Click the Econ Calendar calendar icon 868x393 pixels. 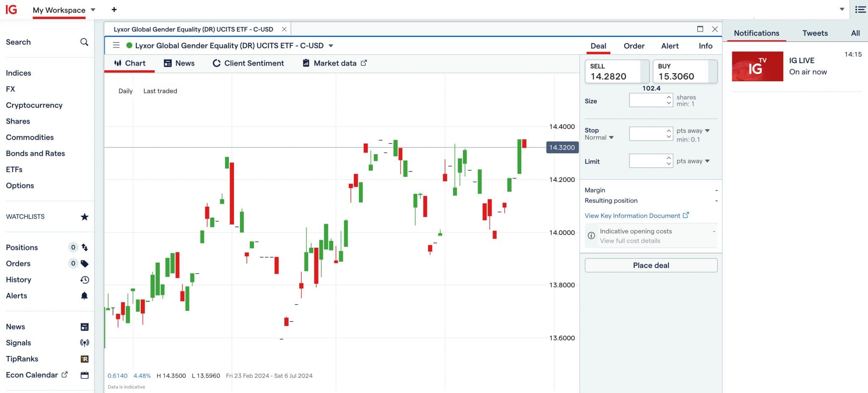pyautogui.click(x=85, y=375)
